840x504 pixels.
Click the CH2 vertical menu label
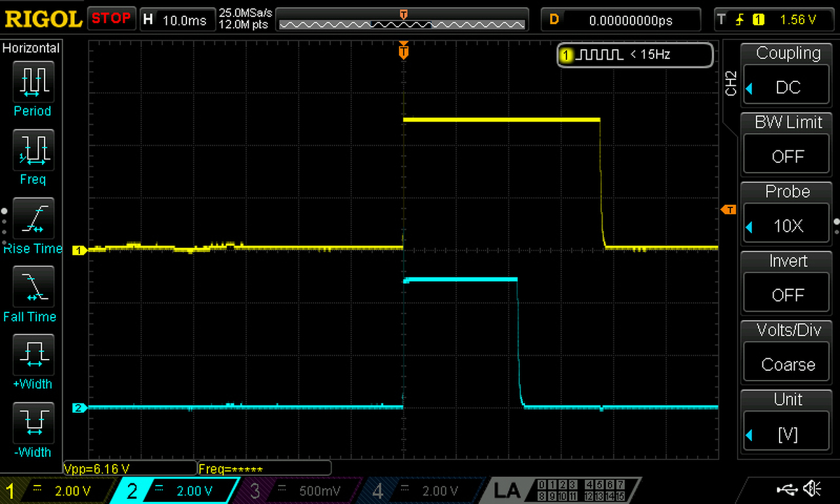[732, 83]
